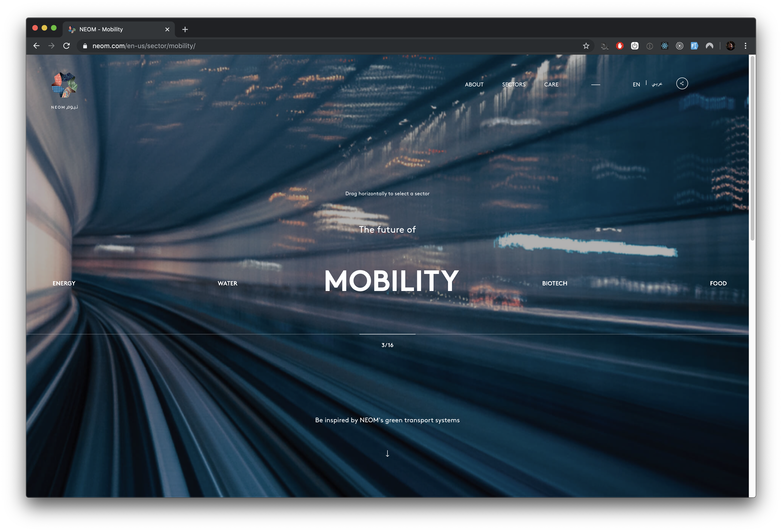Open the site's hamburger menu
The width and height of the screenshot is (782, 532).
pyautogui.click(x=595, y=85)
